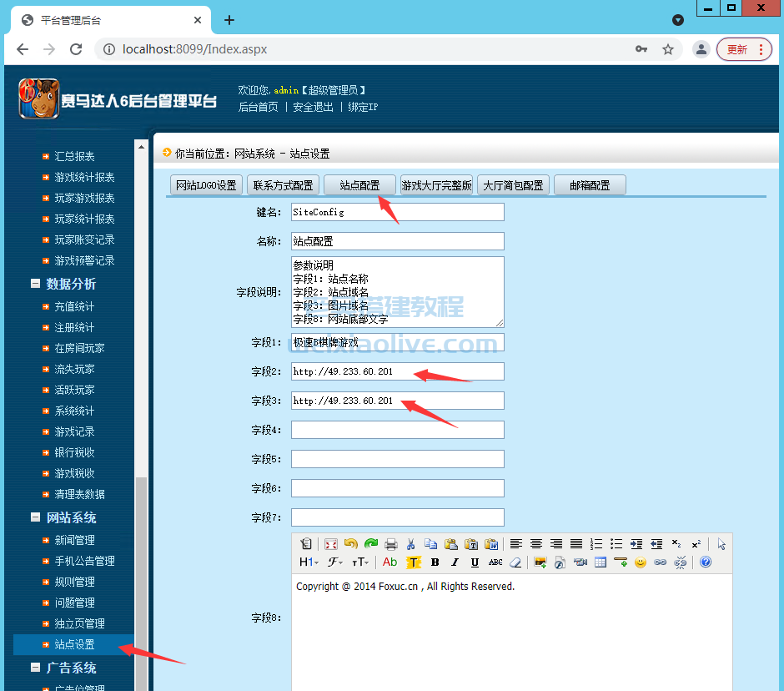Insert a smiley emoticon in the editor

click(640, 563)
